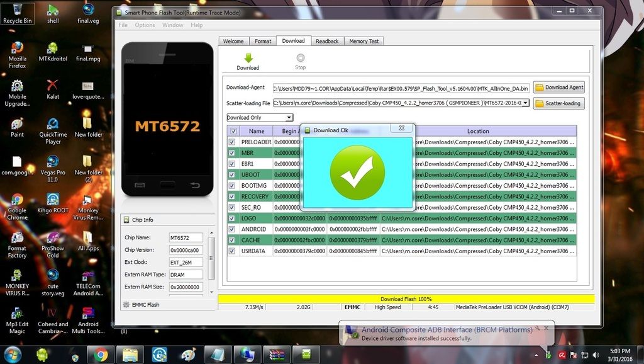This screenshot has height=364, width=644.
Task: Uncheck the LOGO partition checkbox
Action: [232, 219]
